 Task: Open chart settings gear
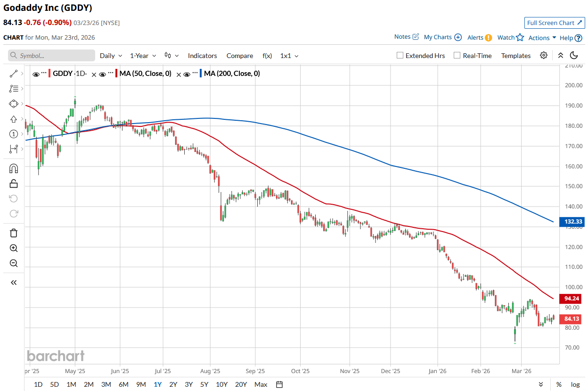pyautogui.click(x=544, y=55)
